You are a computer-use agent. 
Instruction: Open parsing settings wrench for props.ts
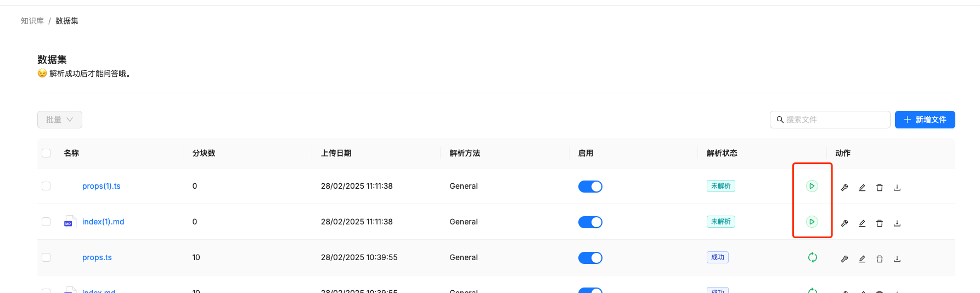click(844, 259)
